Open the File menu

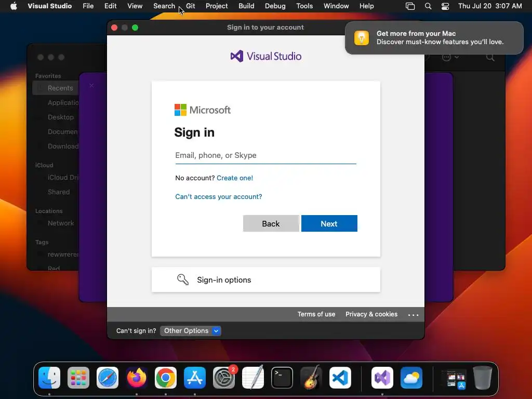tap(88, 6)
